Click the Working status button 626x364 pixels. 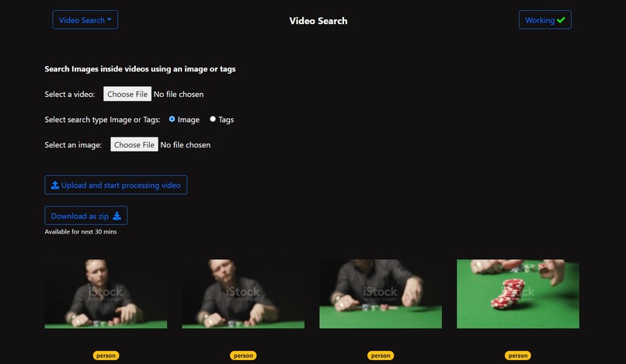pos(545,20)
